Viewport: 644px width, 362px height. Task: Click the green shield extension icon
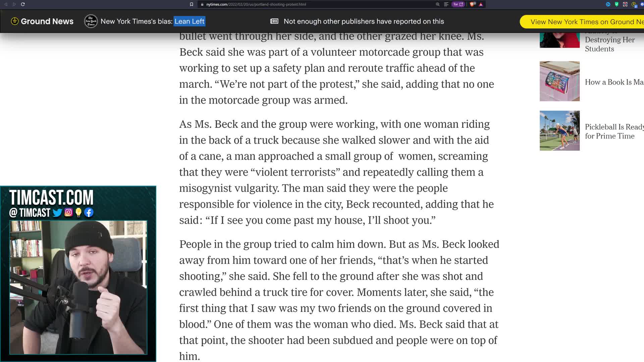[616, 4]
